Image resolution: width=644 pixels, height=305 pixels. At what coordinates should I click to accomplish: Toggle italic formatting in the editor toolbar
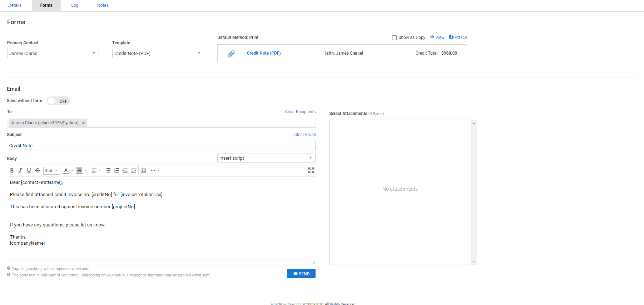pyautogui.click(x=20, y=171)
